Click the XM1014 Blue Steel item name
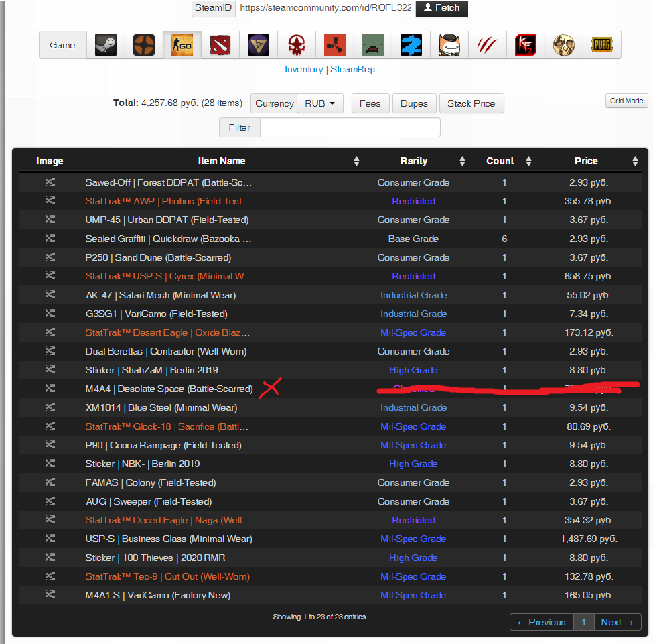The height and width of the screenshot is (644, 653). 161,407
